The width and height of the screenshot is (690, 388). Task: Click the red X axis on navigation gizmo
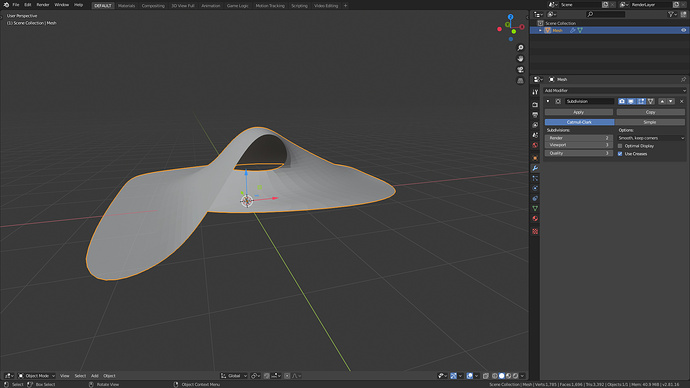[522, 27]
